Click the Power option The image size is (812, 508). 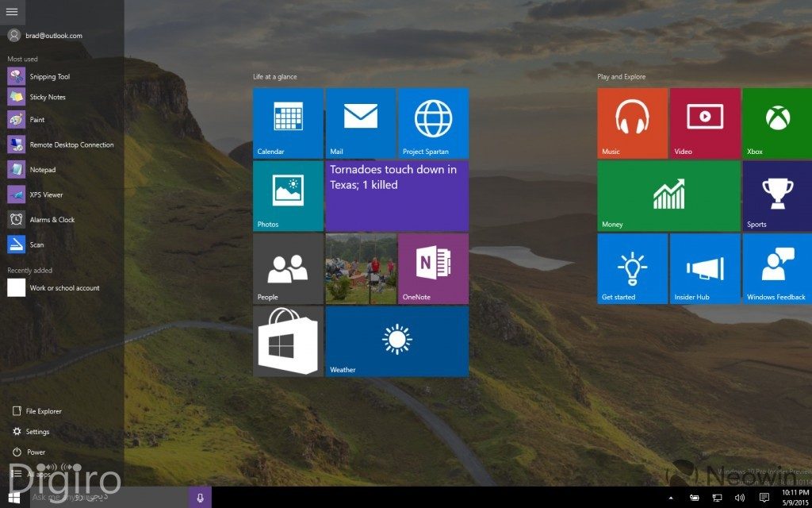[29, 452]
